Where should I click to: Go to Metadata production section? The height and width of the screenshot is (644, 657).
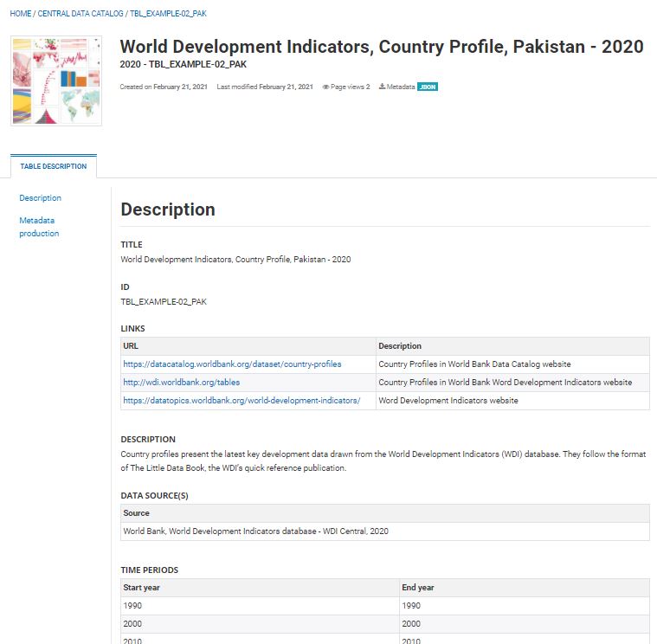[39, 227]
